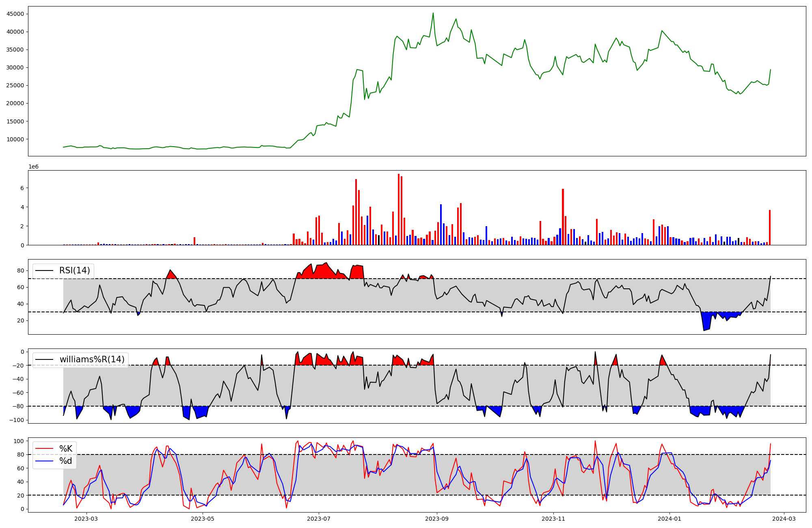This screenshot has height=528, width=812.
Task: Click the tallest blue volume bar
Action: click(x=441, y=225)
